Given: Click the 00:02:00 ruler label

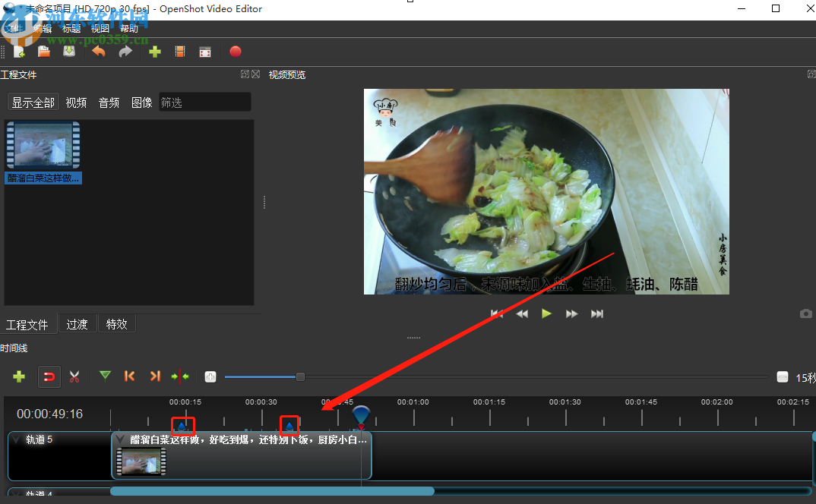Looking at the screenshot, I should (x=717, y=402).
